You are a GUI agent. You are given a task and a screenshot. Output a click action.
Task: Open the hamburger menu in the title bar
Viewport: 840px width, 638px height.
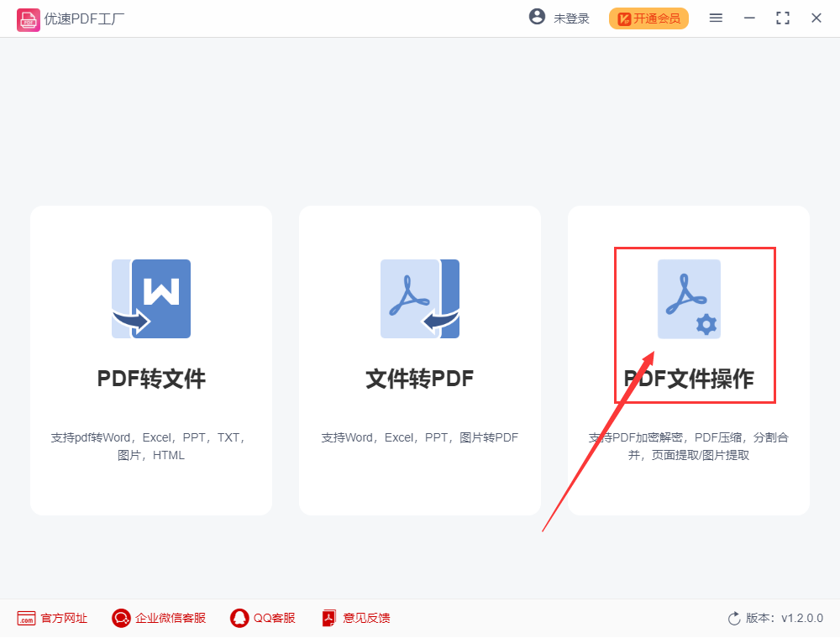[716, 17]
